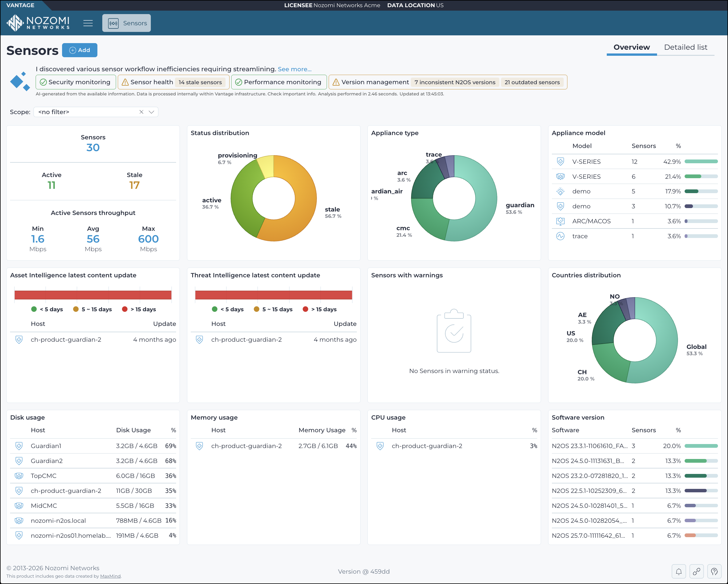Click the demo 3 sensors guardian icon

coord(560,206)
